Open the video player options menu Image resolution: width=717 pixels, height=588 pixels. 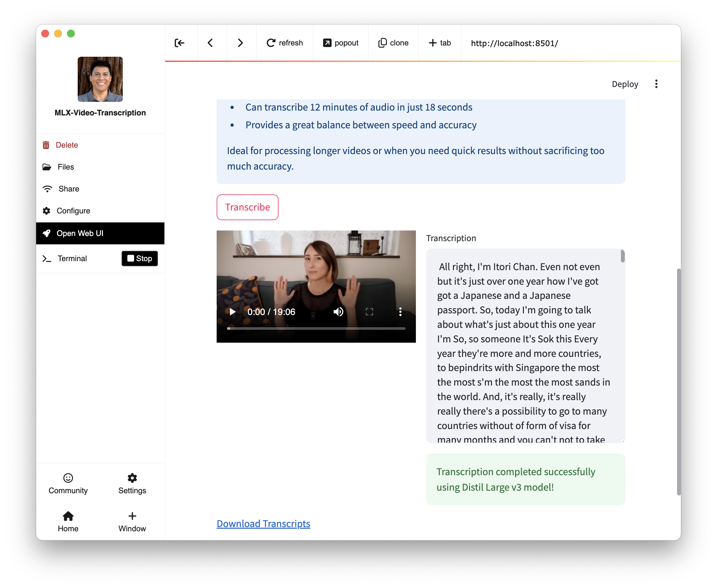[400, 312]
